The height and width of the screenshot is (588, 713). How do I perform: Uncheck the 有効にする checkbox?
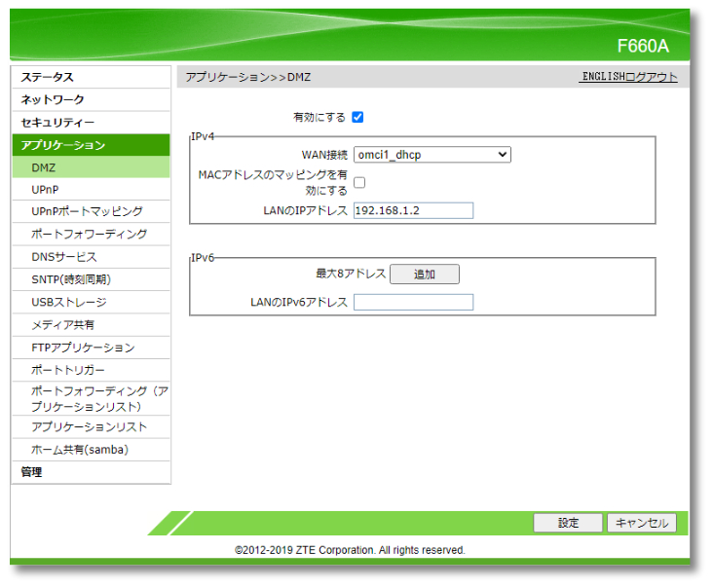357,117
